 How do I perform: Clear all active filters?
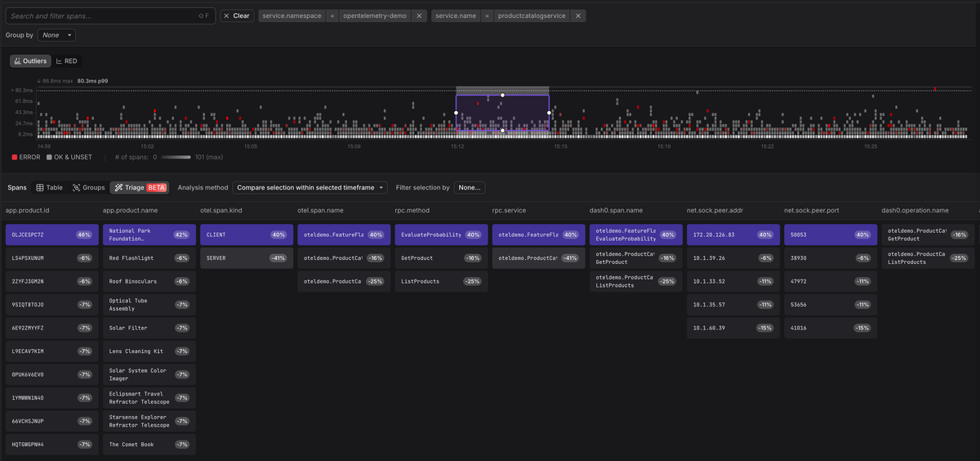(x=237, y=16)
